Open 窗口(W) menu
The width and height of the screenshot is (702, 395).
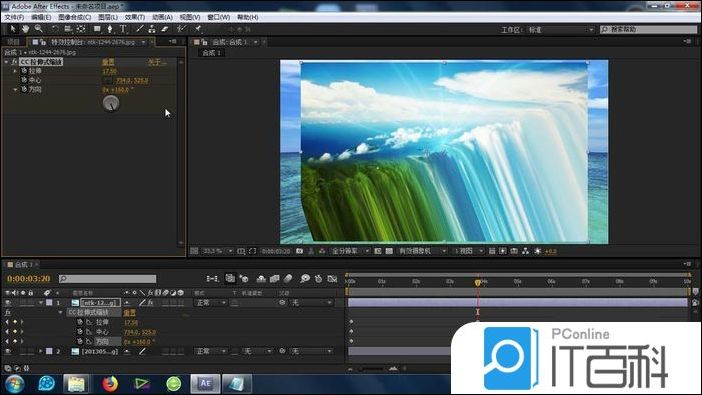pos(218,17)
